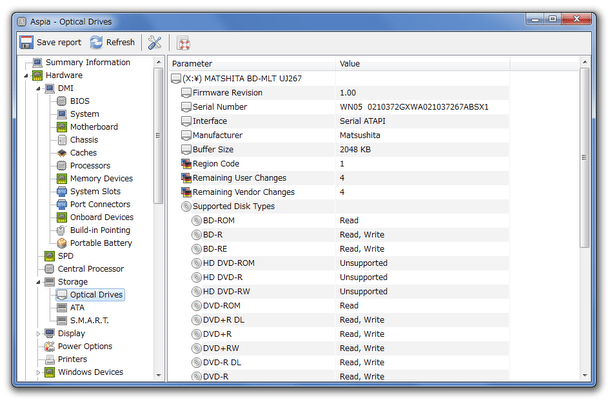Screen dimensions: 610x402
Task: Click the Power Options icon
Action: click(49, 346)
